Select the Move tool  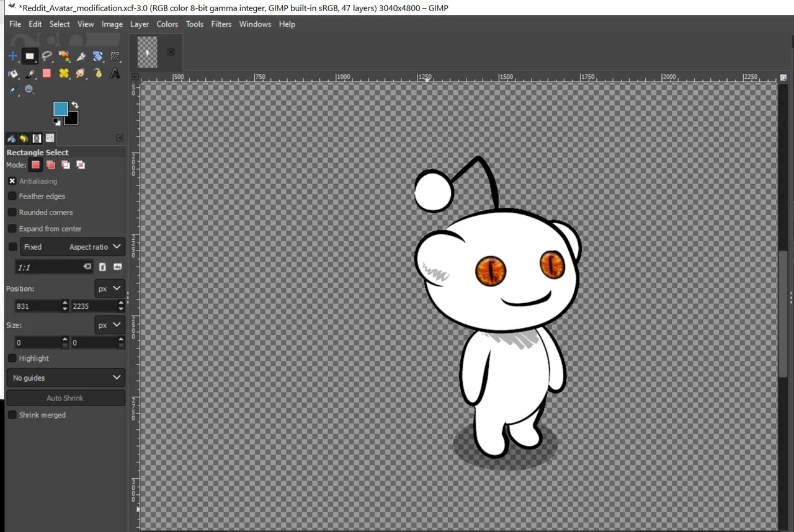[x=12, y=56]
